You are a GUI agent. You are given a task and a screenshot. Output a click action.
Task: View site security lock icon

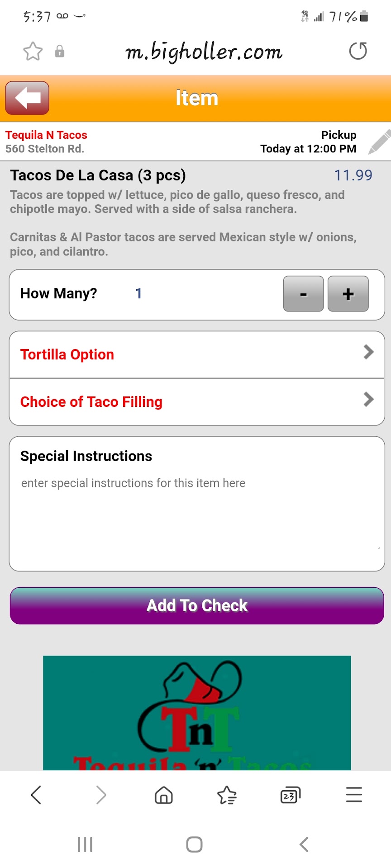59,52
